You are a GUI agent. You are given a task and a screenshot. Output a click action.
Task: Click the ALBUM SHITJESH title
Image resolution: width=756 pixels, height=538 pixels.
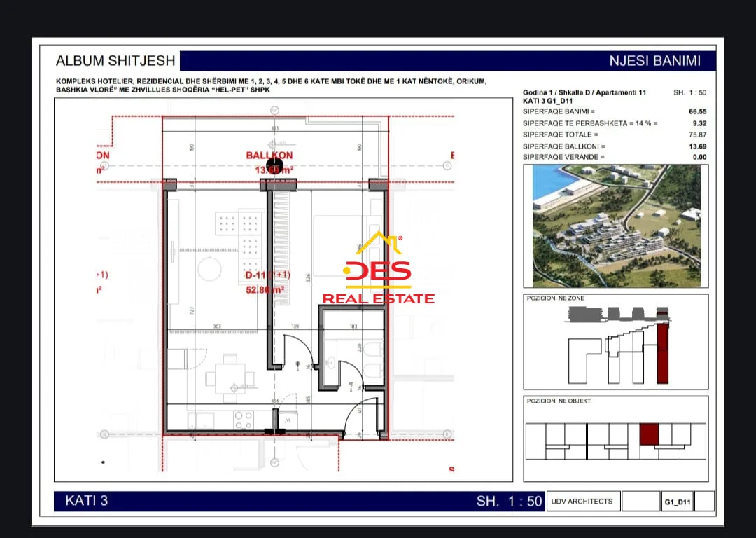tap(115, 61)
